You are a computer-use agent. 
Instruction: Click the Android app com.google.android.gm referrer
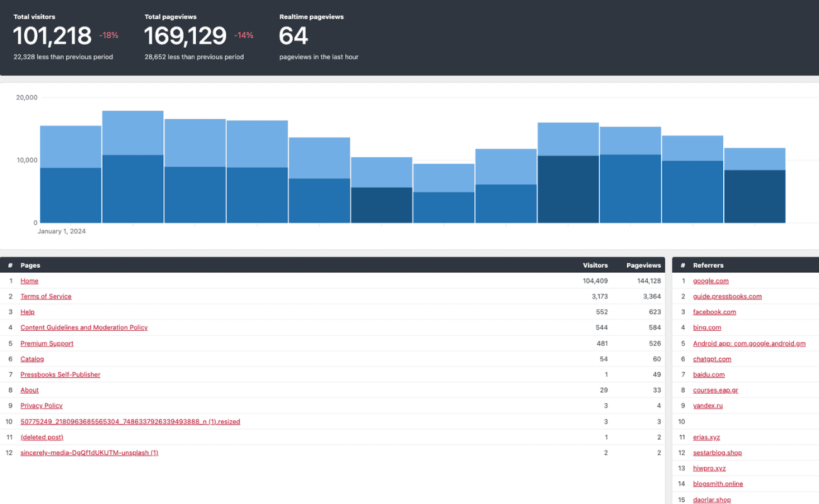(x=749, y=343)
